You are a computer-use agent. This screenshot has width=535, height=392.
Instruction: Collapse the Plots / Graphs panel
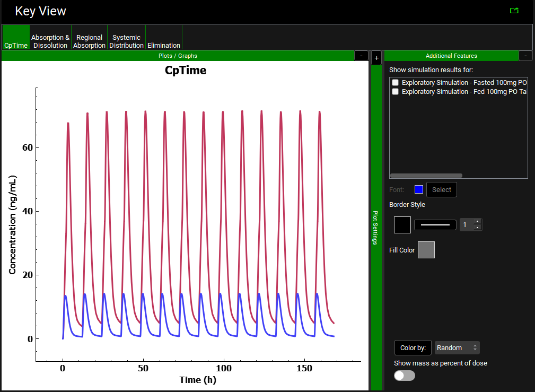(x=361, y=56)
